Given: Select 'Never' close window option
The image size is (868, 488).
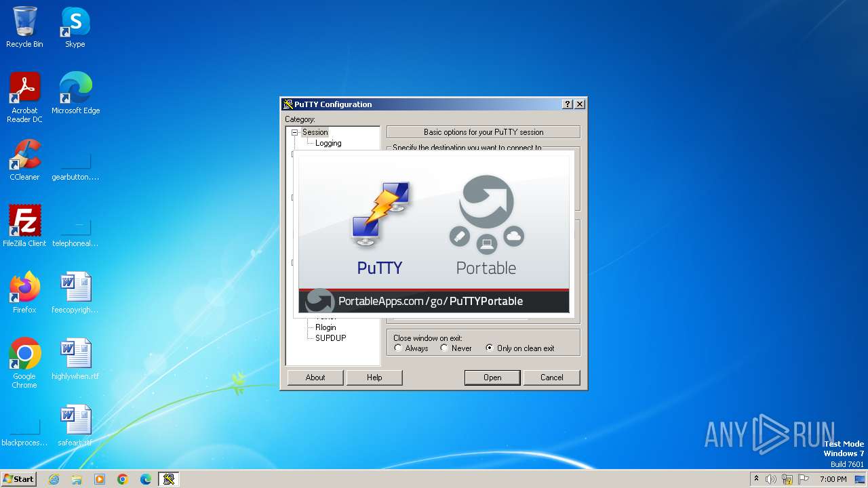Looking at the screenshot, I should point(456,348).
